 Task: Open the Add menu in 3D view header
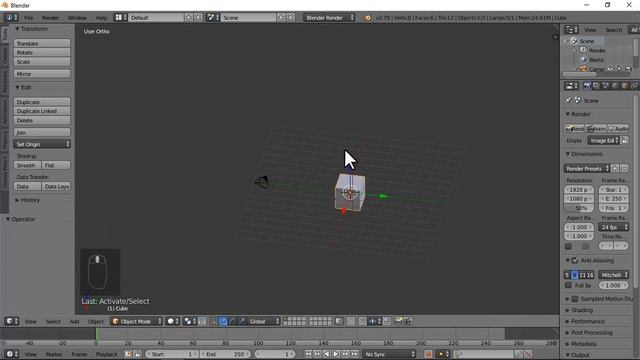74,321
